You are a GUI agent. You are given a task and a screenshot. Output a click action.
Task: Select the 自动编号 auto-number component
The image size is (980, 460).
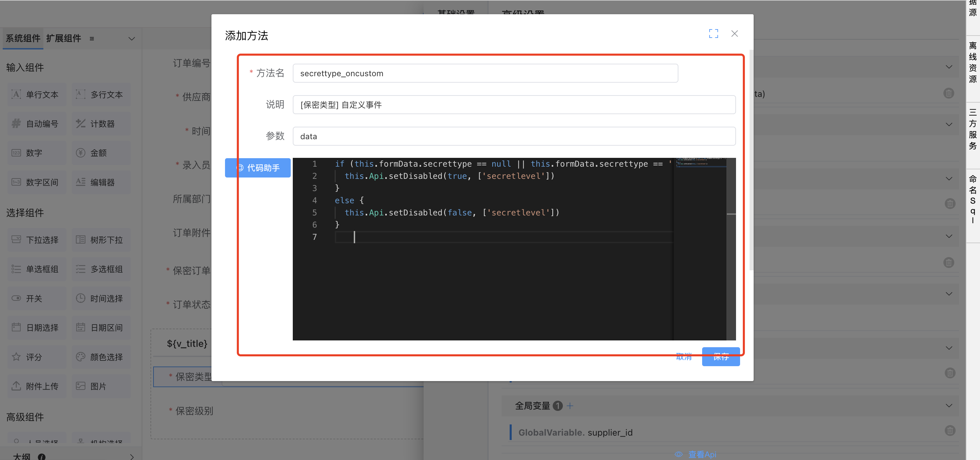tap(37, 124)
